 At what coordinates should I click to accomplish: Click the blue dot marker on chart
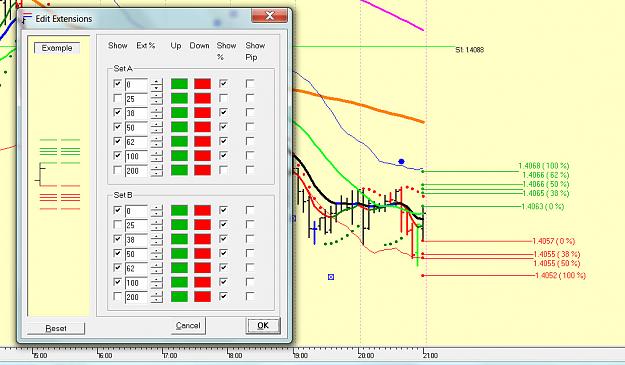pos(401,161)
